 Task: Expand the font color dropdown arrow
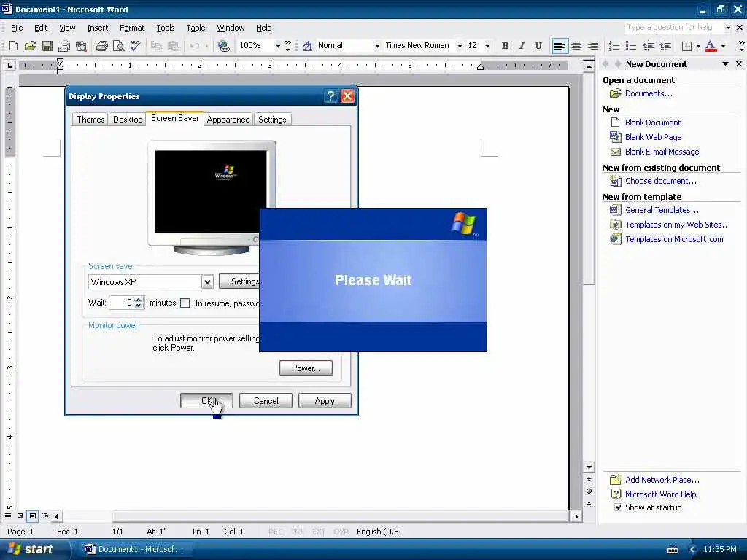coord(723,46)
